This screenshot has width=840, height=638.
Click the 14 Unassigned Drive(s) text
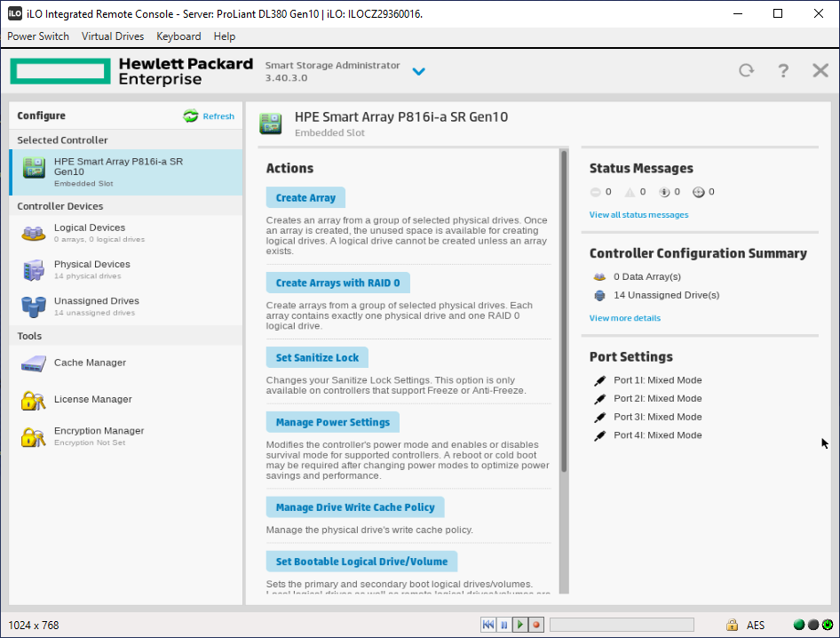667,295
